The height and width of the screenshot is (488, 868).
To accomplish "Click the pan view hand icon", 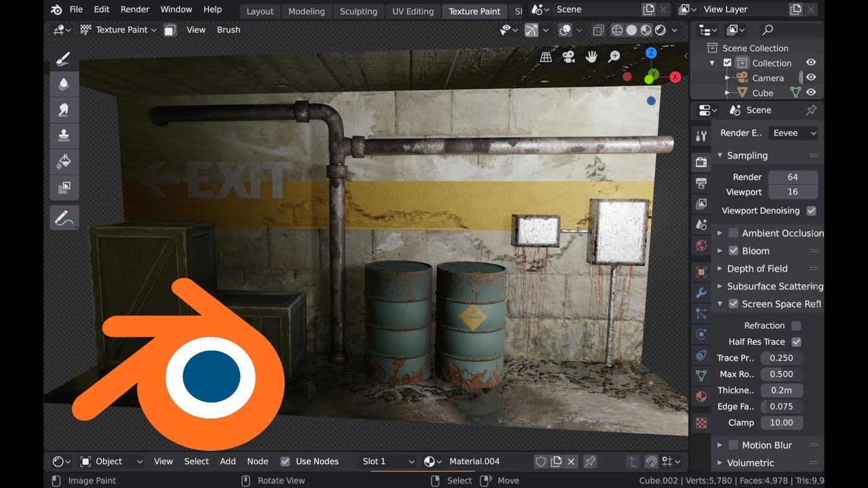I will point(591,57).
